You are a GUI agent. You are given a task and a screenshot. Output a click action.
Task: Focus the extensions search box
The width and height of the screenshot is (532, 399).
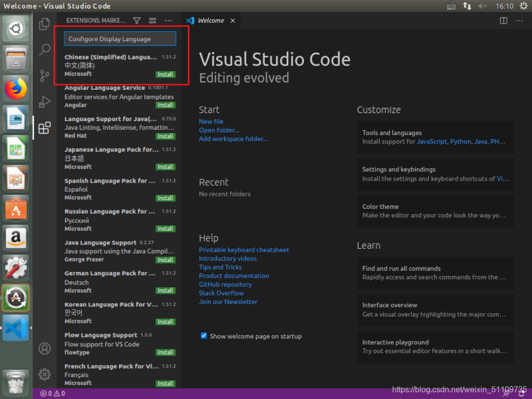pyautogui.click(x=120, y=39)
